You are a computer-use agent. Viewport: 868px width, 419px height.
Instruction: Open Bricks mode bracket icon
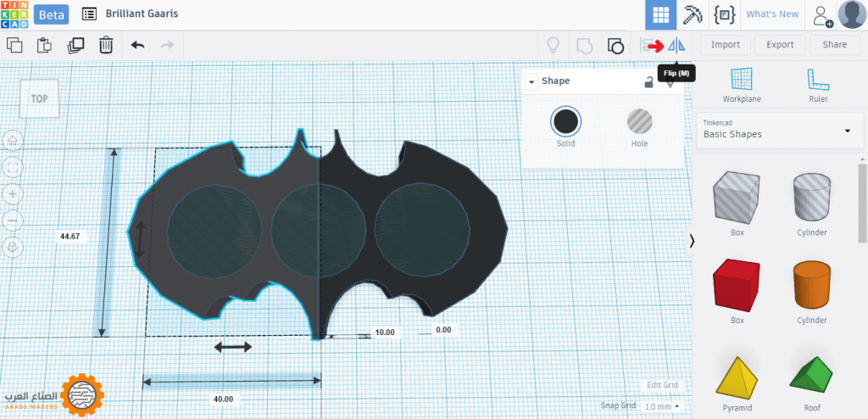click(725, 15)
